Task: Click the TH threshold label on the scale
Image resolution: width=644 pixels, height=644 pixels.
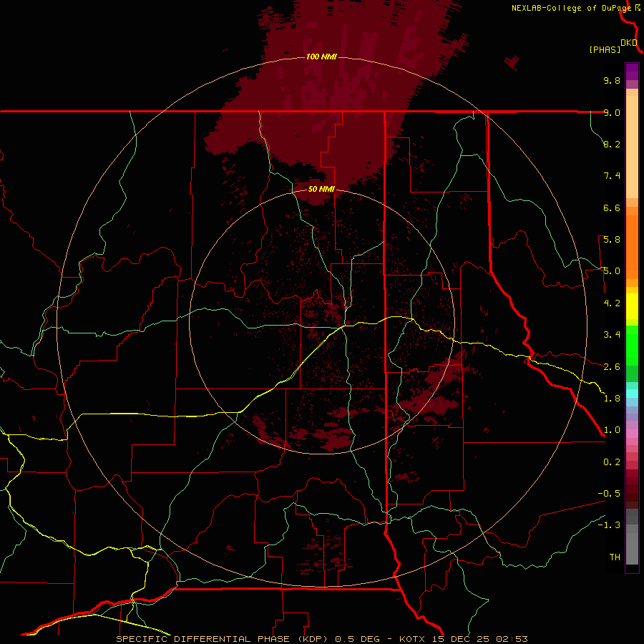Action: click(615, 557)
